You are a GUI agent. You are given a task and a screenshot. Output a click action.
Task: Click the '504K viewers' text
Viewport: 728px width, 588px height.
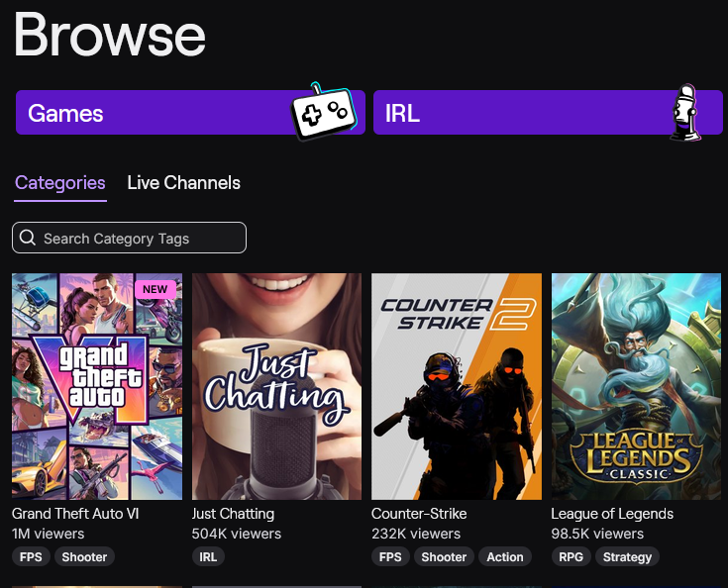click(237, 534)
